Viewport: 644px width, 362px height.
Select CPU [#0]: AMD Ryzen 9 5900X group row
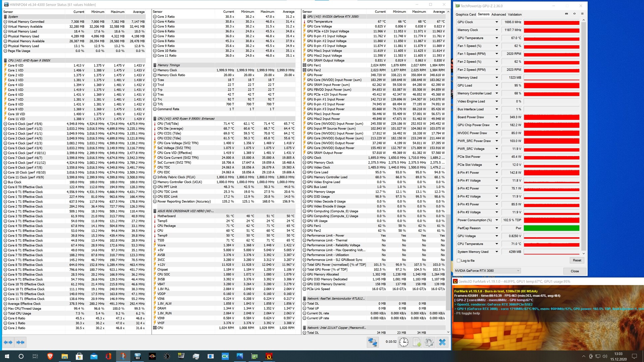click(x=74, y=60)
